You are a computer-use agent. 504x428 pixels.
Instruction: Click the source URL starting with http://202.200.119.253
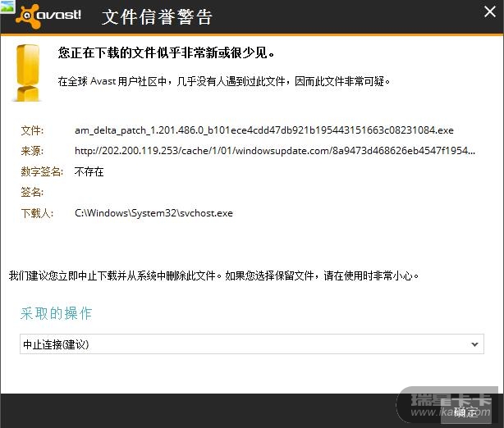(x=274, y=151)
